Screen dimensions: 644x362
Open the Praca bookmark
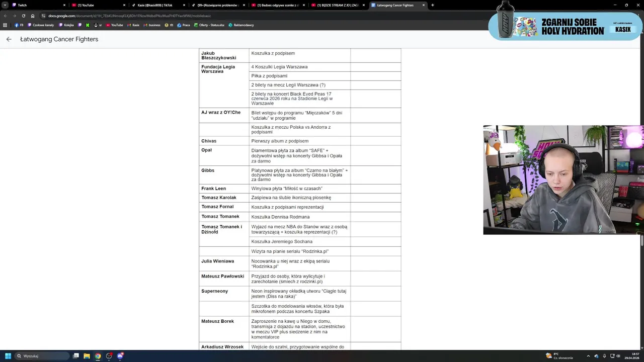click(x=184, y=25)
